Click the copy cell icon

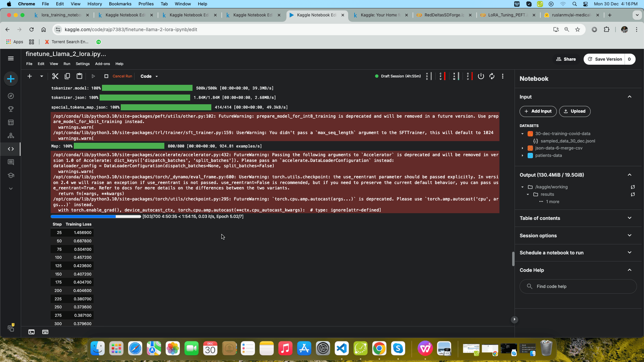click(67, 76)
